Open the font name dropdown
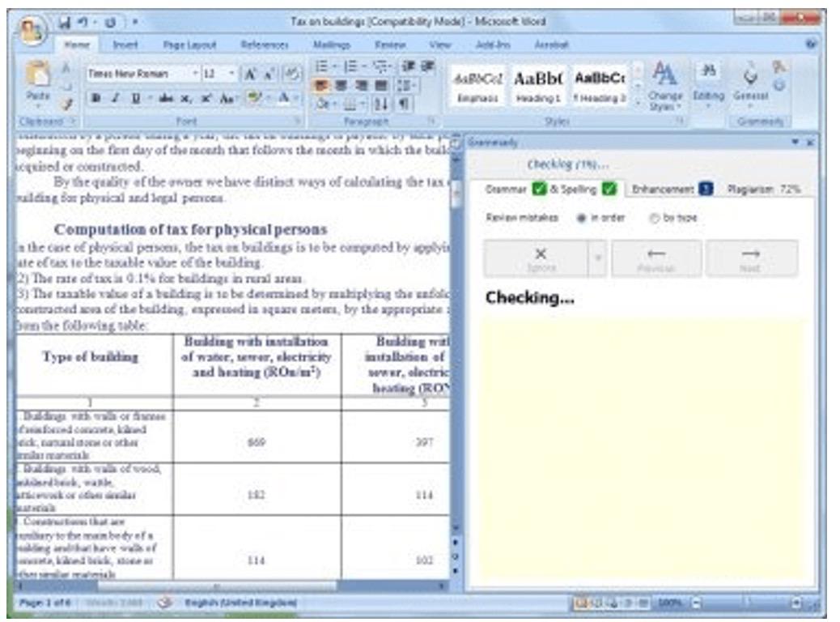This screenshot has height=622, width=840. click(194, 74)
